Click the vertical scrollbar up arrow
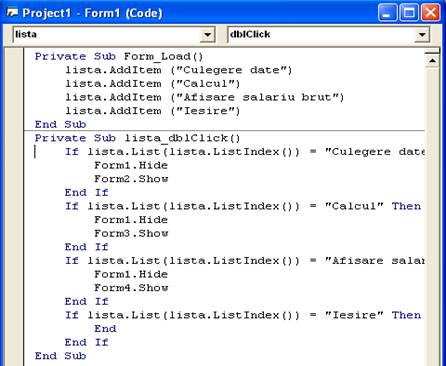Image resolution: width=446 pixels, height=366 pixels. click(x=432, y=61)
